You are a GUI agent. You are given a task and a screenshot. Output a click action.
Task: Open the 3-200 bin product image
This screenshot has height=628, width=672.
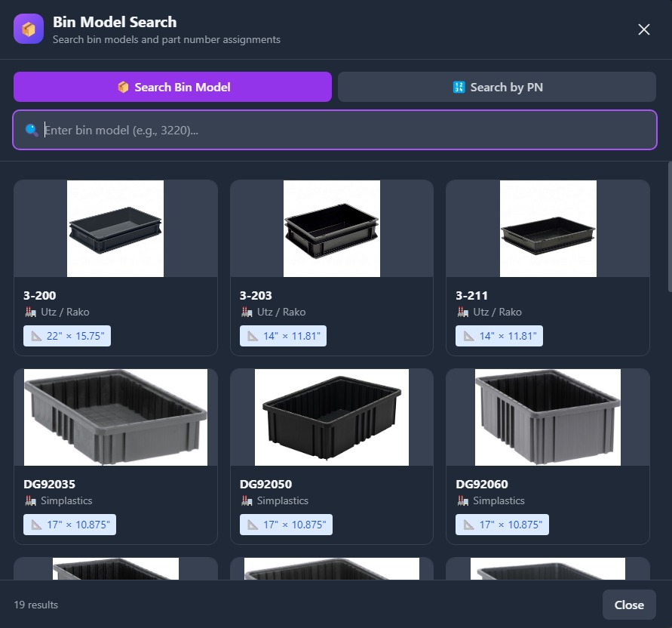point(115,229)
